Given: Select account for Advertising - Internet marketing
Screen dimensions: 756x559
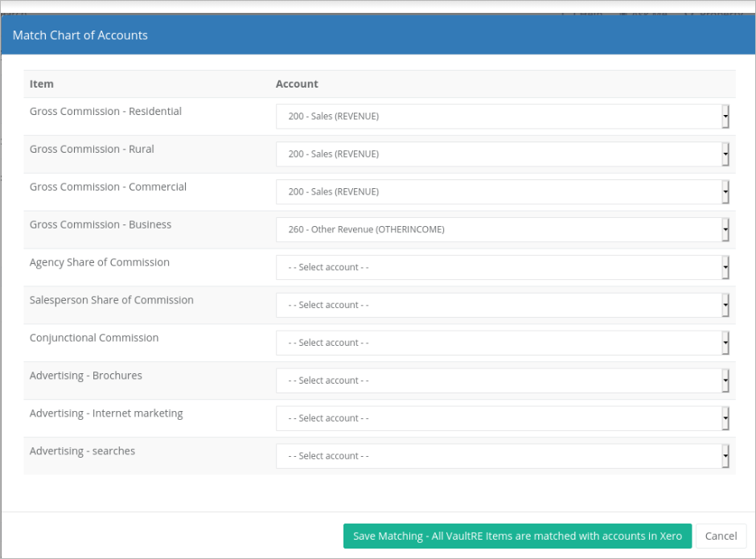Looking at the screenshot, I should point(502,418).
